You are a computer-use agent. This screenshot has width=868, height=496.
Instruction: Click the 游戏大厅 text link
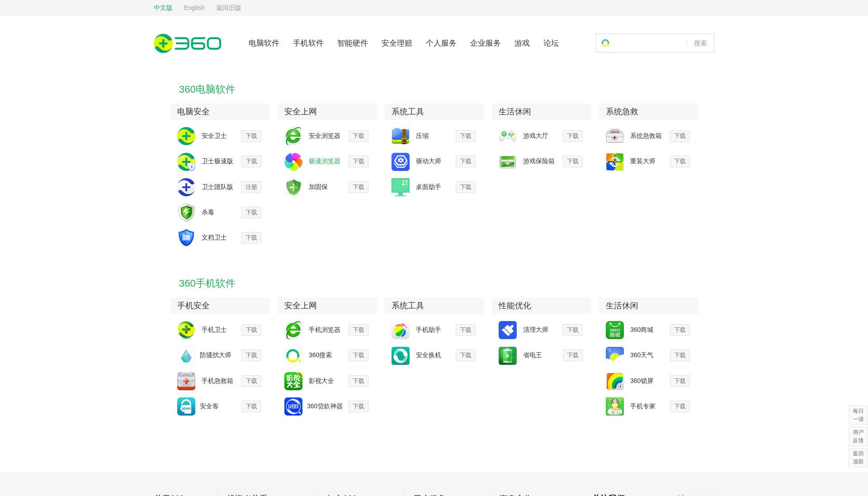tap(536, 136)
